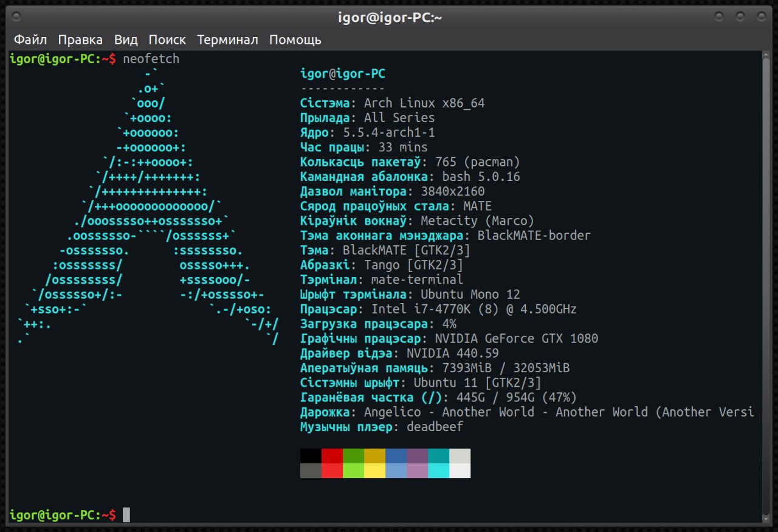Image resolution: width=778 pixels, height=532 pixels.
Task: Click the Сярод працоўных стала: MATE line
Action: (x=396, y=206)
